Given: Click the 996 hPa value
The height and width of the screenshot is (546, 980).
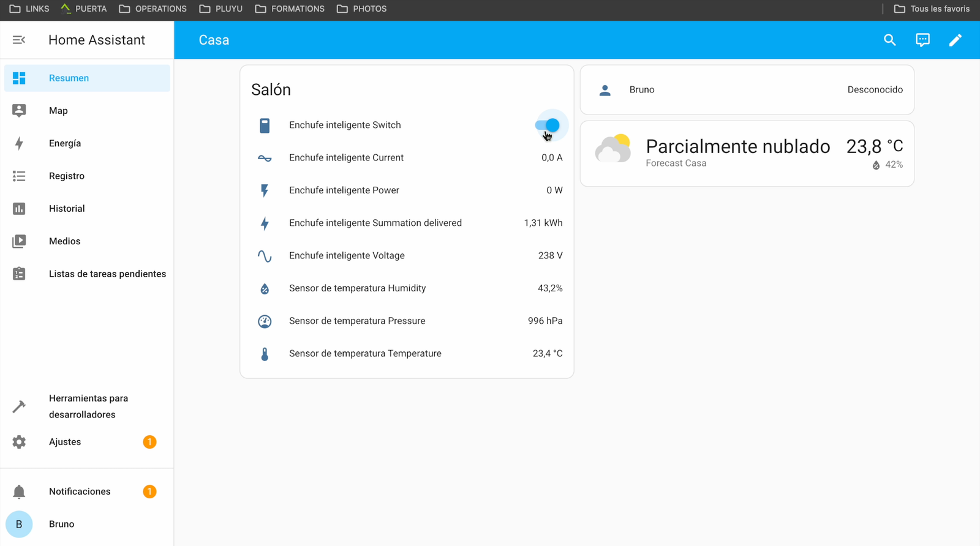Looking at the screenshot, I should [545, 321].
